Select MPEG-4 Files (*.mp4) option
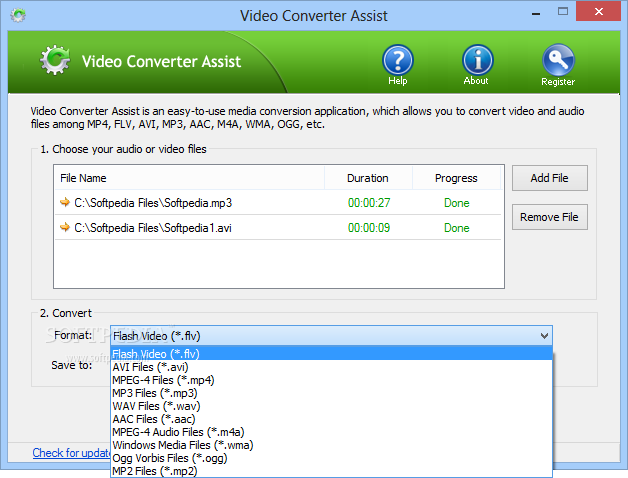 point(331,380)
